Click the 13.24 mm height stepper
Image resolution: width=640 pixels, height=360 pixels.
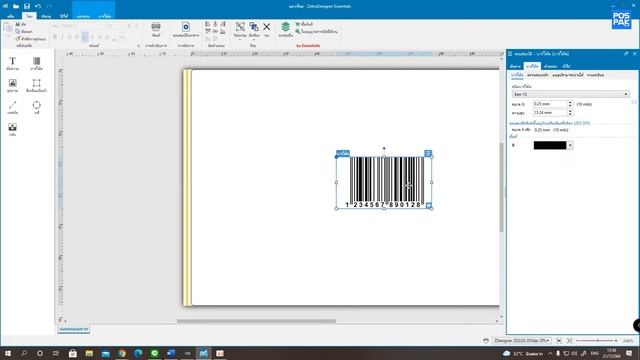pos(570,113)
